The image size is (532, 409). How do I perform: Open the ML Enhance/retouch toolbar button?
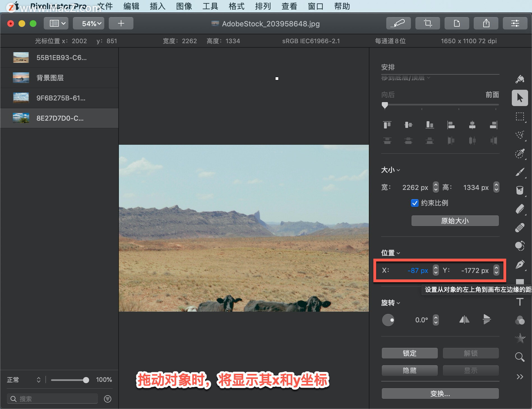point(398,23)
